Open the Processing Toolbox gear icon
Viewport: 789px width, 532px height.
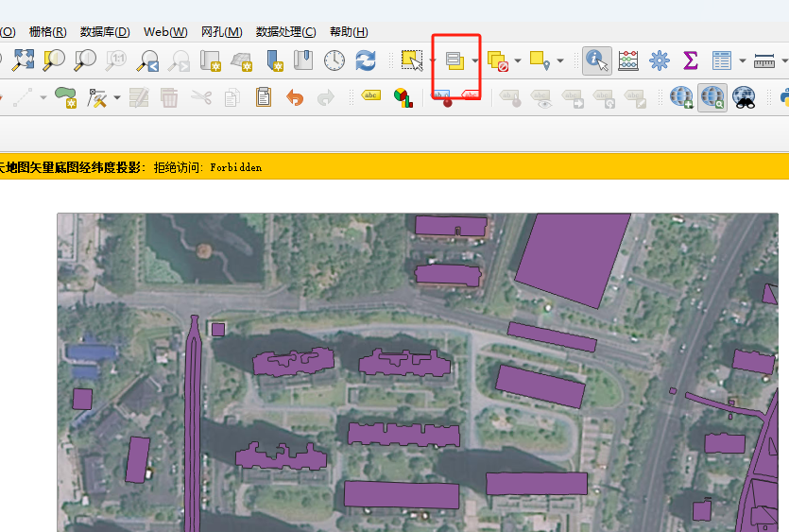click(x=660, y=60)
